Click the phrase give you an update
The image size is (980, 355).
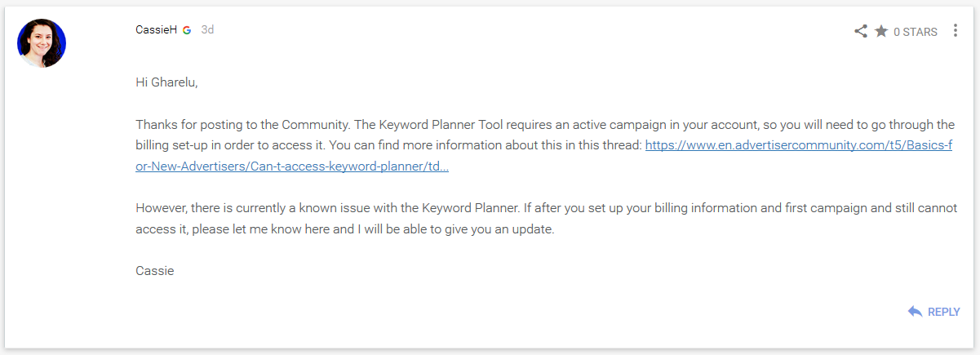pyautogui.click(x=504, y=229)
